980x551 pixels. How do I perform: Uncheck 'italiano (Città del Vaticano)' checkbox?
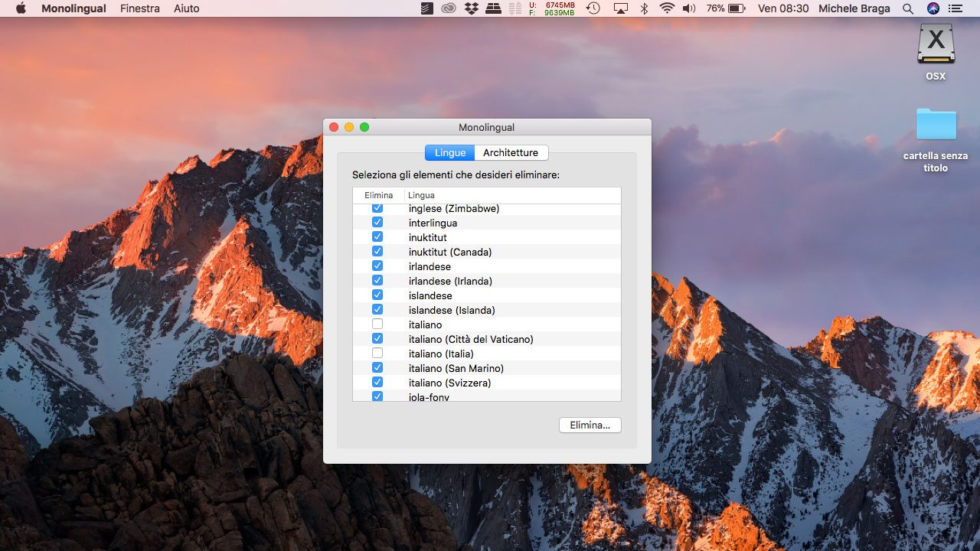coord(377,339)
